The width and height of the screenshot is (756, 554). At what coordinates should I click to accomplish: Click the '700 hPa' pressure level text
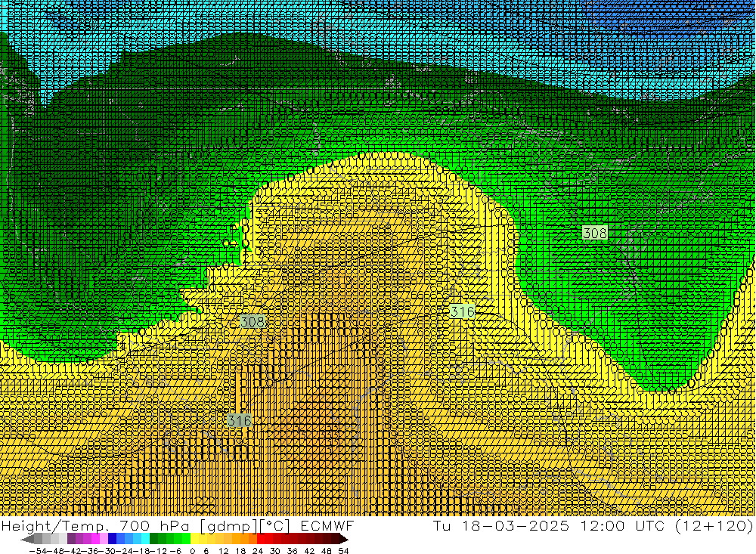[154, 526]
